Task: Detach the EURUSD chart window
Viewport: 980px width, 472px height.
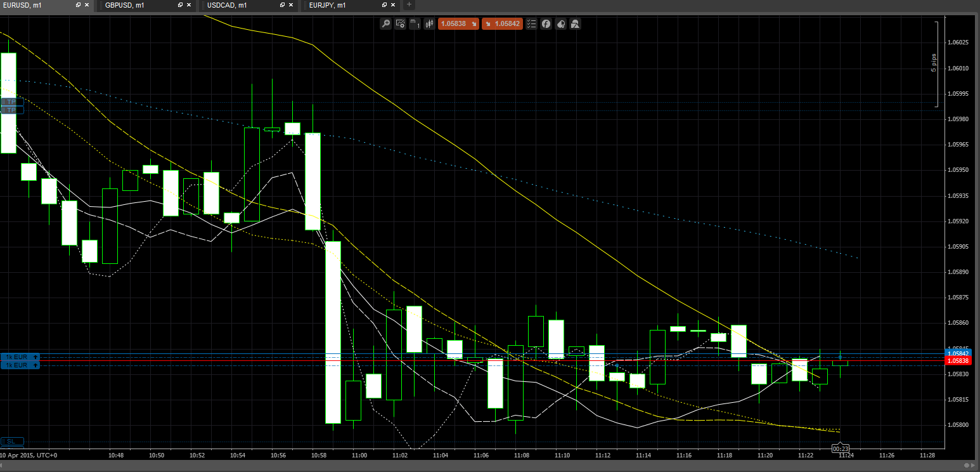Action: 78,5
